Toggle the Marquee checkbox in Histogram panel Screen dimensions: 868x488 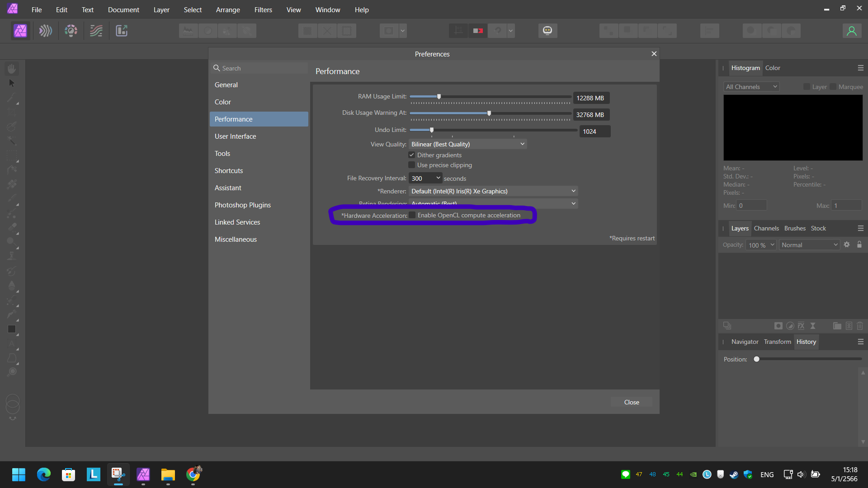(x=833, y=87)
